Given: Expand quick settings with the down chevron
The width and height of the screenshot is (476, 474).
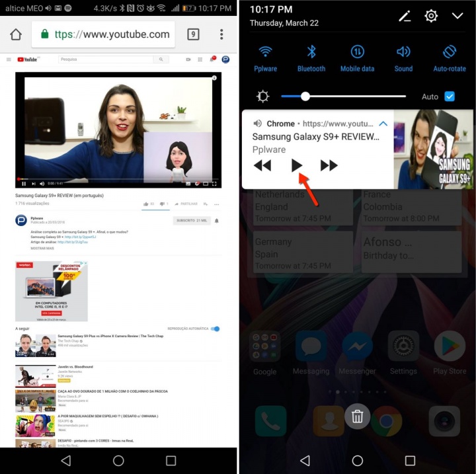Looking at the screenshot, I should (457, 16).
